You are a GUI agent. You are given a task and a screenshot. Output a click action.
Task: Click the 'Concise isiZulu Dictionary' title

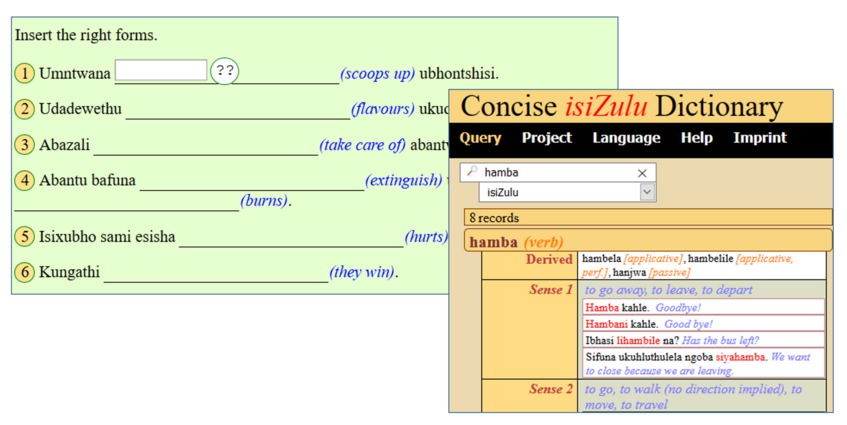pos(621,106)
